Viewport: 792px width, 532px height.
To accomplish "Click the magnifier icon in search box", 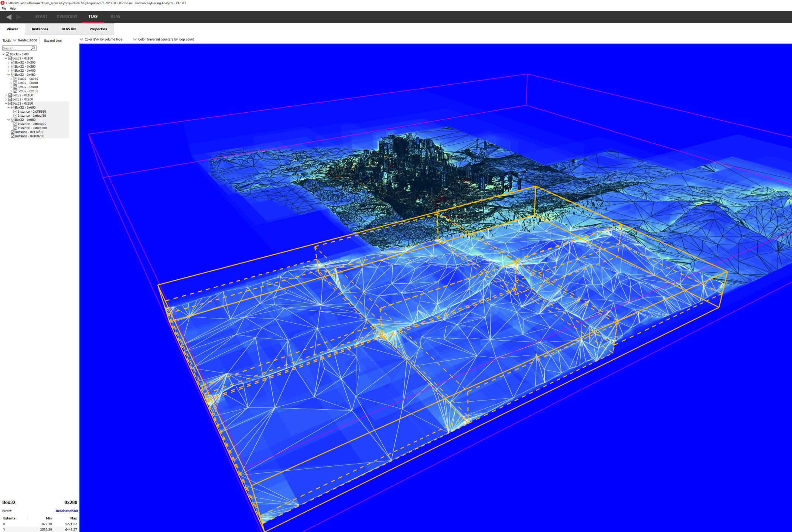I will [33, 48].
